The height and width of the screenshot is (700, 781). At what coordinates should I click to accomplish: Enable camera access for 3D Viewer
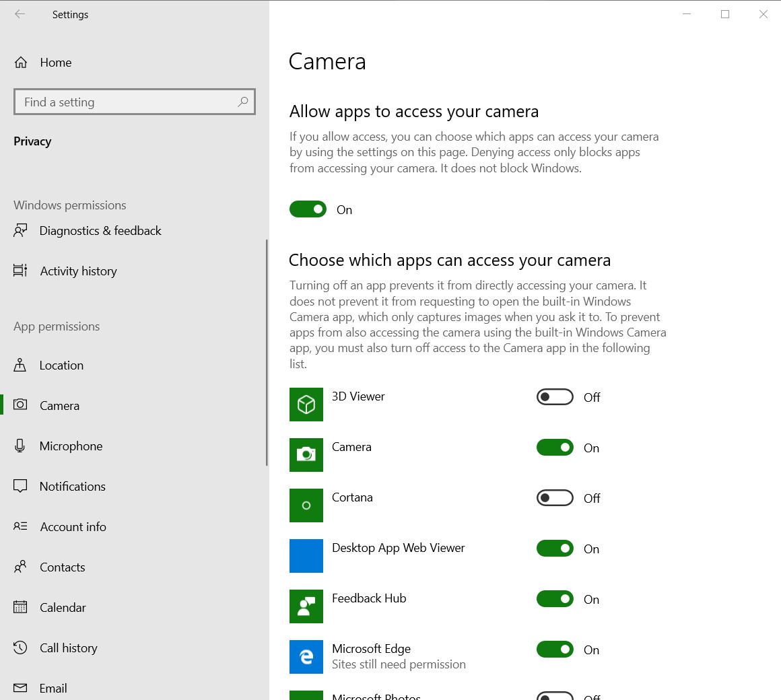[555, 397]
